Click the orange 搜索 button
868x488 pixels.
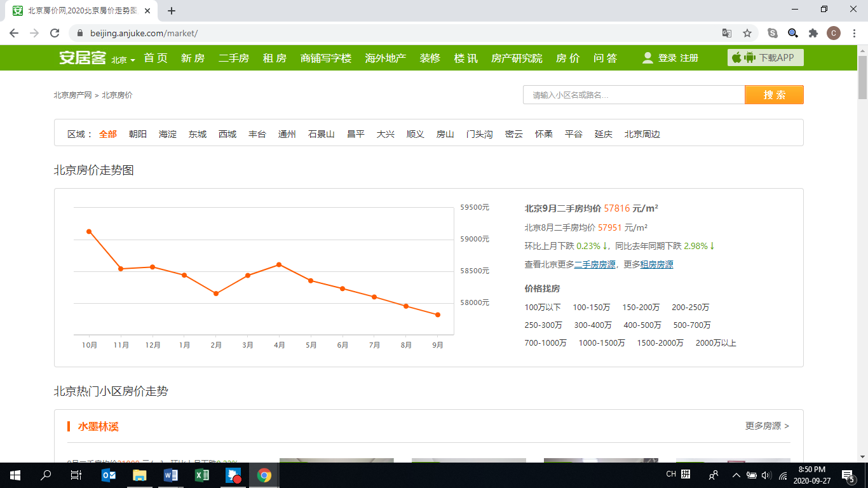click(774, 95)
